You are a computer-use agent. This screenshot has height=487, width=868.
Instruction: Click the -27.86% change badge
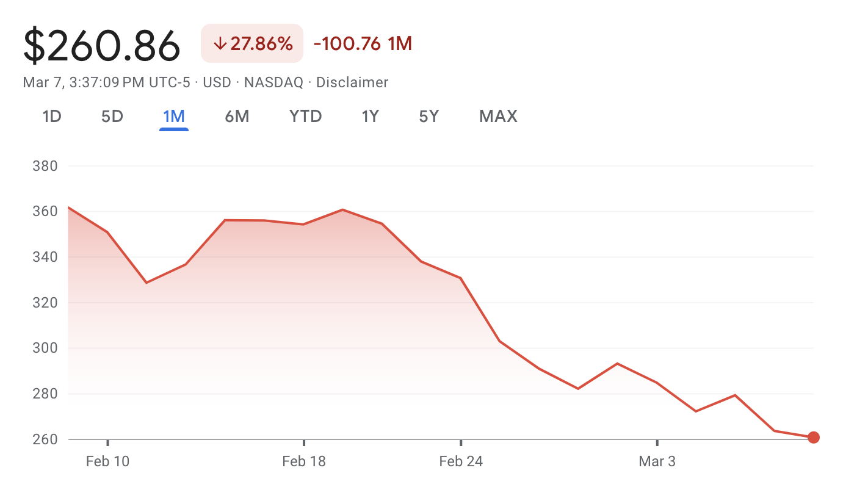(252, 43)
